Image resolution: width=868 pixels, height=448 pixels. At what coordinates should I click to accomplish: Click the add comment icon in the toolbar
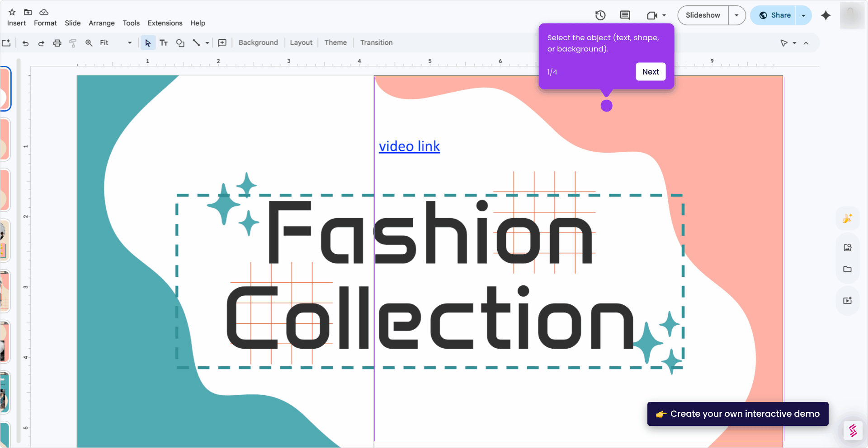(222, 43)
